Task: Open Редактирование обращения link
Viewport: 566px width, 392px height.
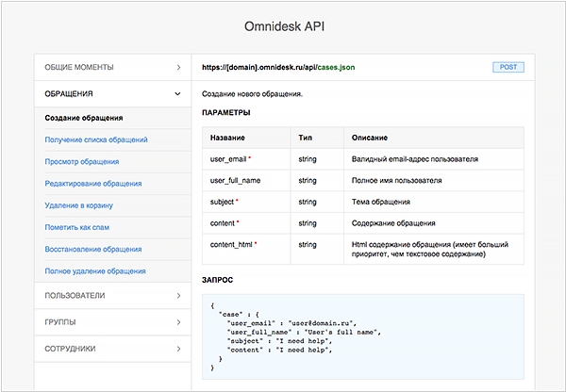Action: pyautogui.click(x=93, y=184)
